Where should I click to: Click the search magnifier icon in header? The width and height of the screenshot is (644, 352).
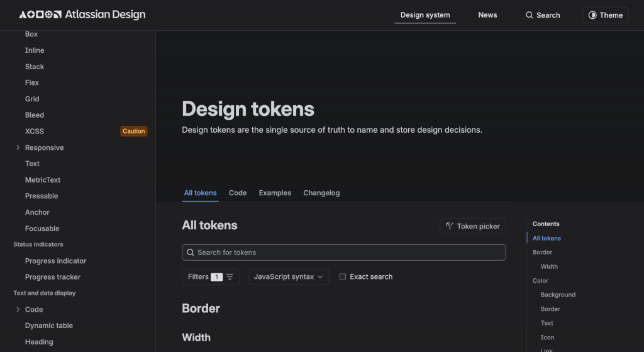point(530,15)
